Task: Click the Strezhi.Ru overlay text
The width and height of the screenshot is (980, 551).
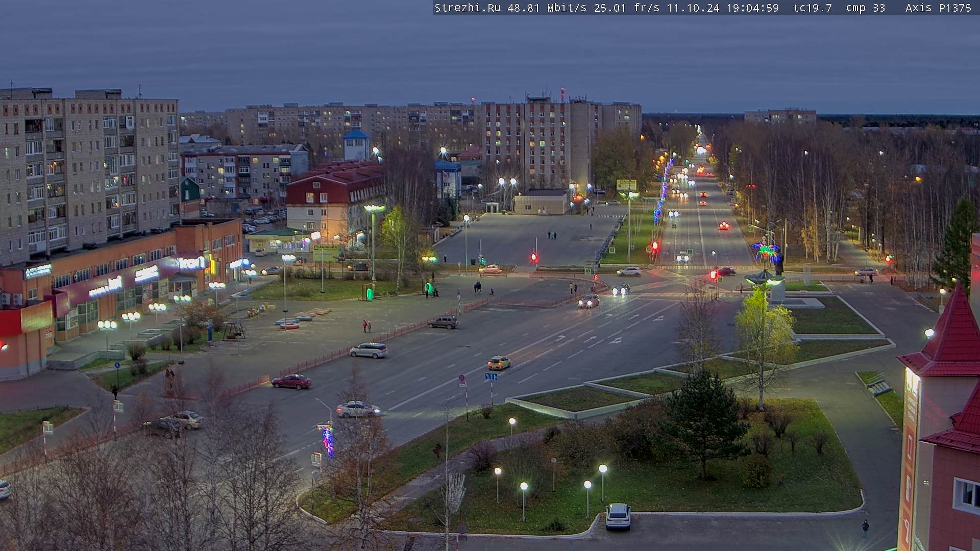Action: [468, 8]
